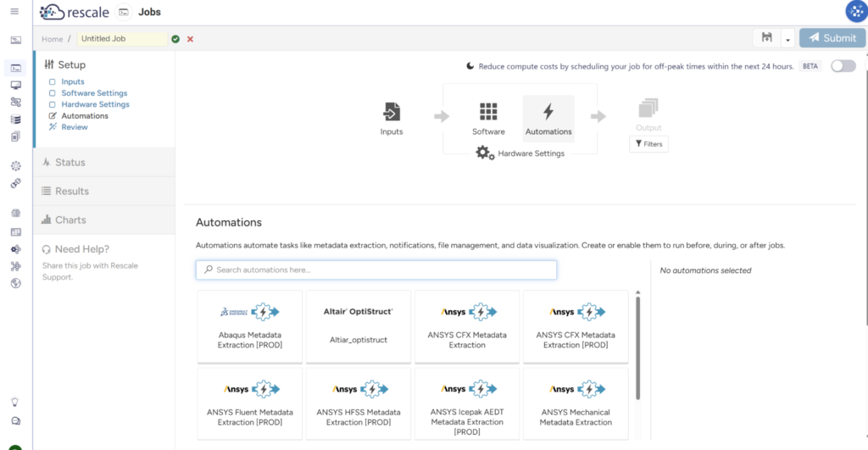Click the automations list scrollbar
868x450 pixels.
[637, 348]
